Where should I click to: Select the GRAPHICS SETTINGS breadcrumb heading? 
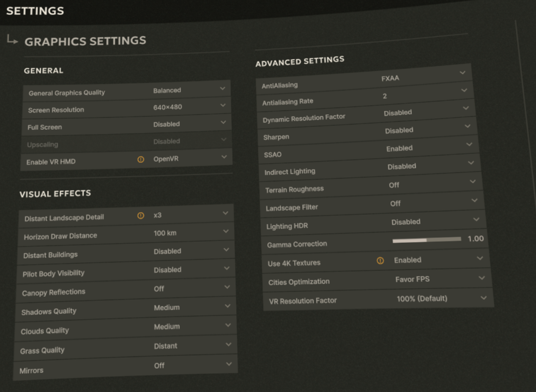pyautogui.click(x=85, y=41)
